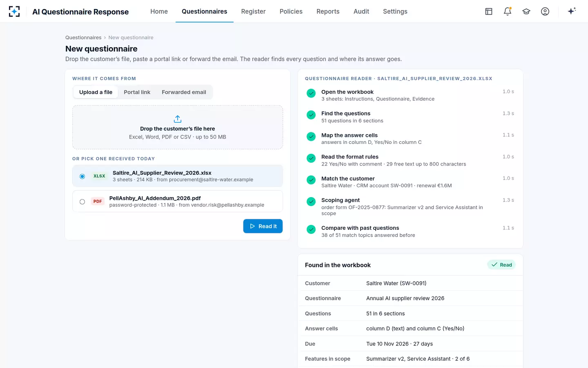The image size is (588, 368).
Task: Click the green check beside Map the answer cells
Action: (311, 137)
